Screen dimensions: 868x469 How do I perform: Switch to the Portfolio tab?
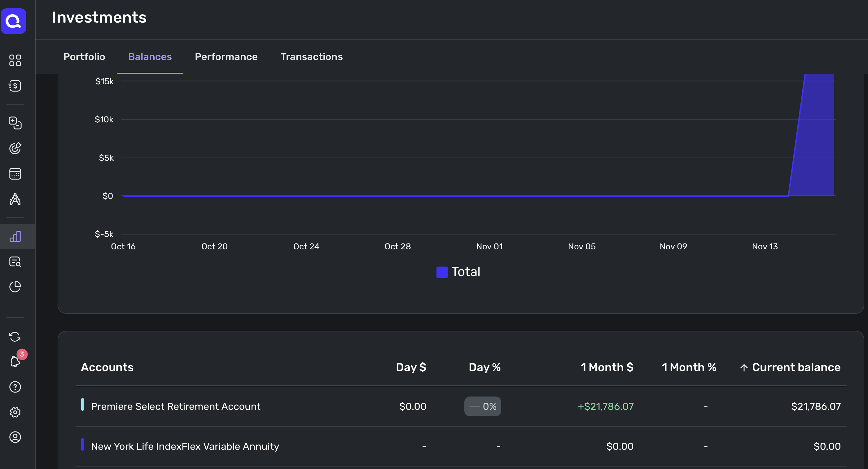pos(84,57)
